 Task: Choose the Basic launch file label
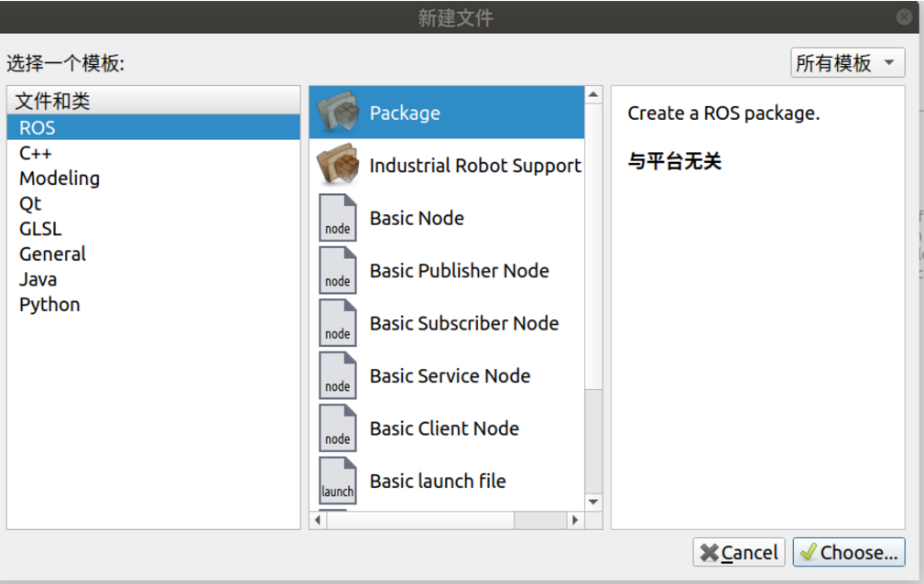[x=437, y=481]
